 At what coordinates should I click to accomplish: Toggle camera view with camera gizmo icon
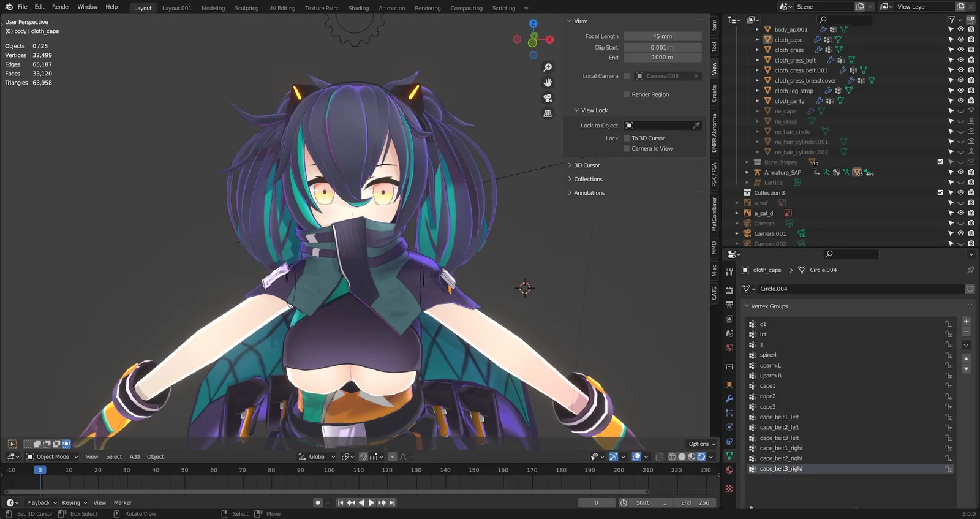(548, 98)
